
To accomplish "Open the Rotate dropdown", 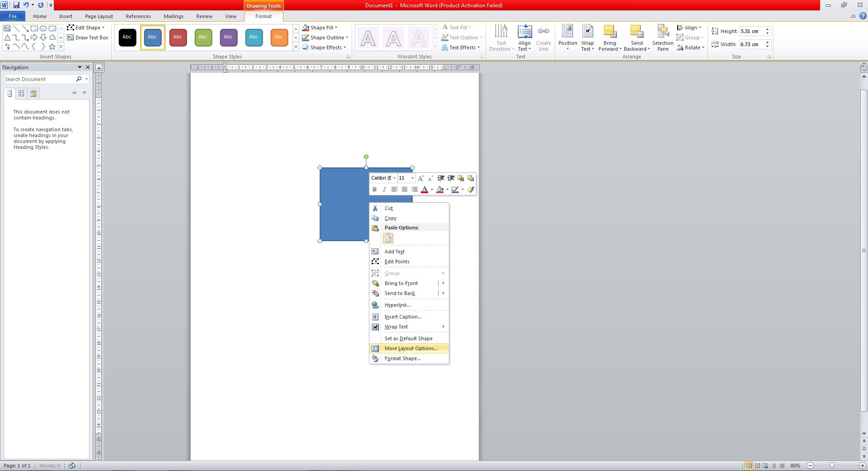I will click(690, 48).
